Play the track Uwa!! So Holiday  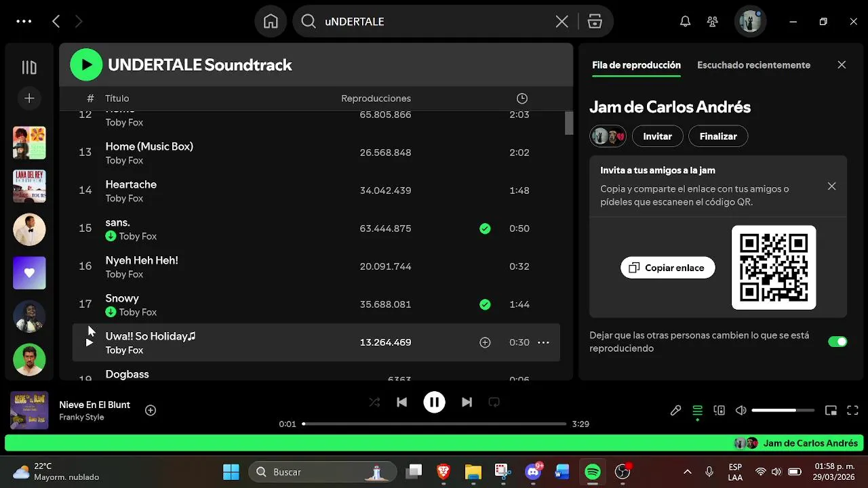point(89,342)
